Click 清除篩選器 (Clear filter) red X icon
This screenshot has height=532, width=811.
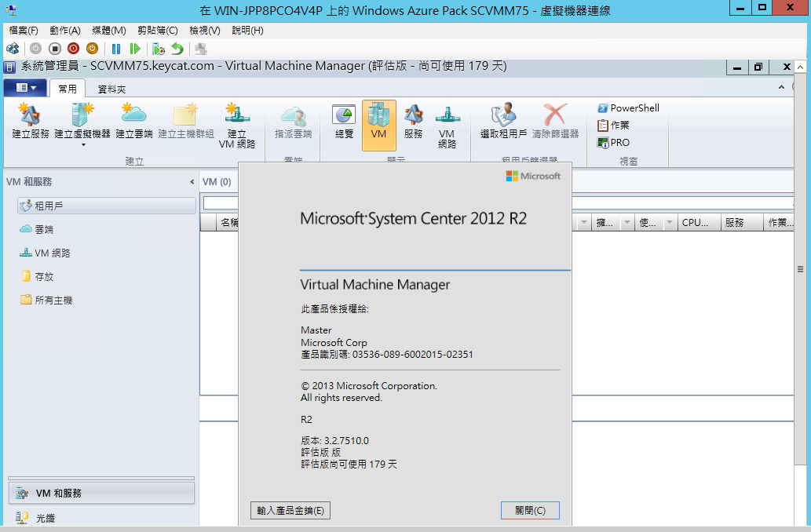556,121
